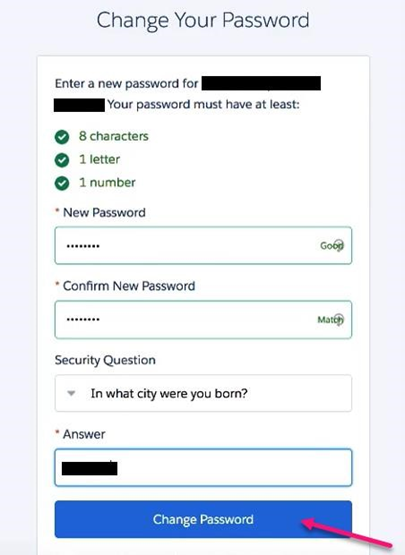Image resolution: width=405 pixels, height=555 pixels.
Task: Click the icon in New Password field
Action: 339,245
